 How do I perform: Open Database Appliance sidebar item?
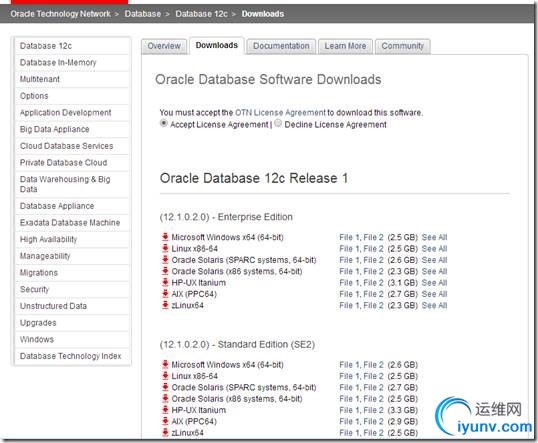(72, 206)
